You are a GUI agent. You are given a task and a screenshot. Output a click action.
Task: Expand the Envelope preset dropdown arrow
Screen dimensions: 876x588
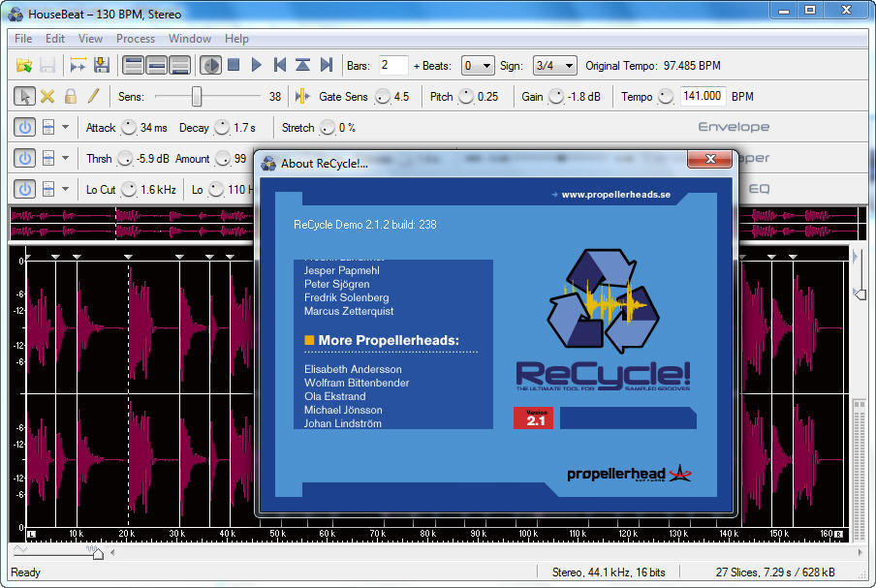click(x=66, y=127)
